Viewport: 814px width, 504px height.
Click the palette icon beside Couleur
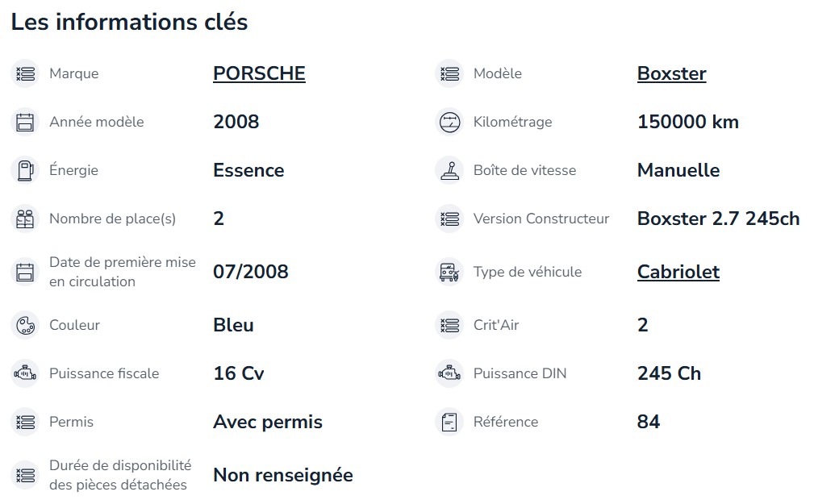tap(25, 326)
